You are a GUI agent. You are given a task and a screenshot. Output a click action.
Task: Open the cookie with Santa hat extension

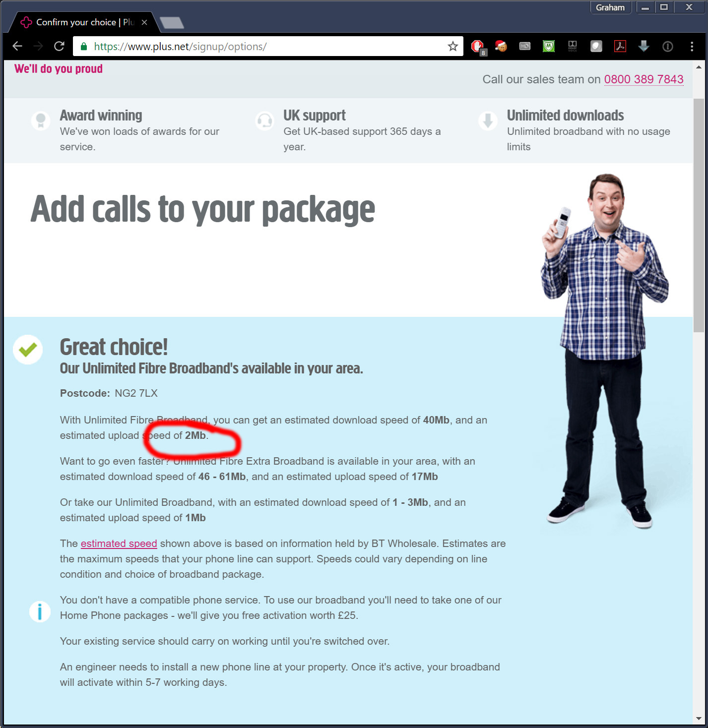501,46
